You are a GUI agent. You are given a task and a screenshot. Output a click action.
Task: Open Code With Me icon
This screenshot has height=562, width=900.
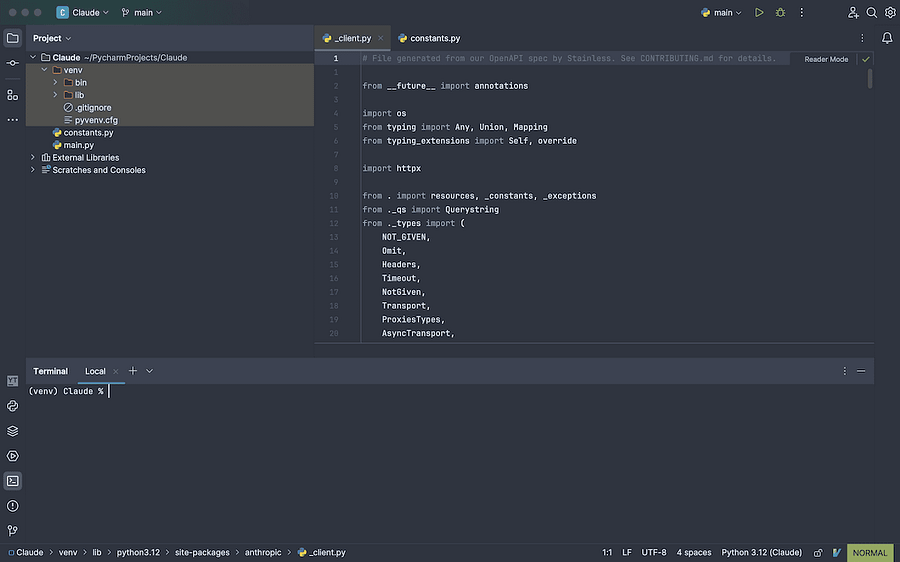pos(853,13)
